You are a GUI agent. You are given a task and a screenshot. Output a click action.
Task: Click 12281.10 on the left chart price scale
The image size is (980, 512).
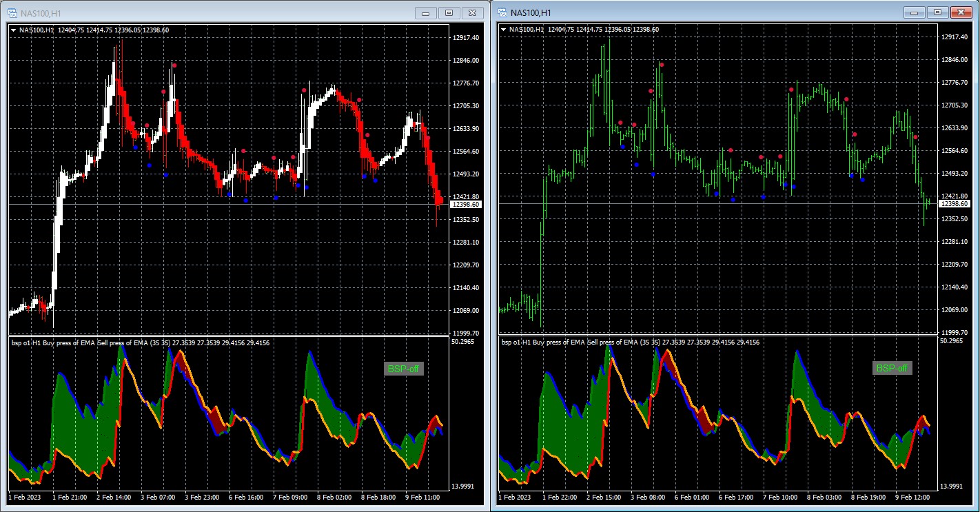(x=467, y=243)
